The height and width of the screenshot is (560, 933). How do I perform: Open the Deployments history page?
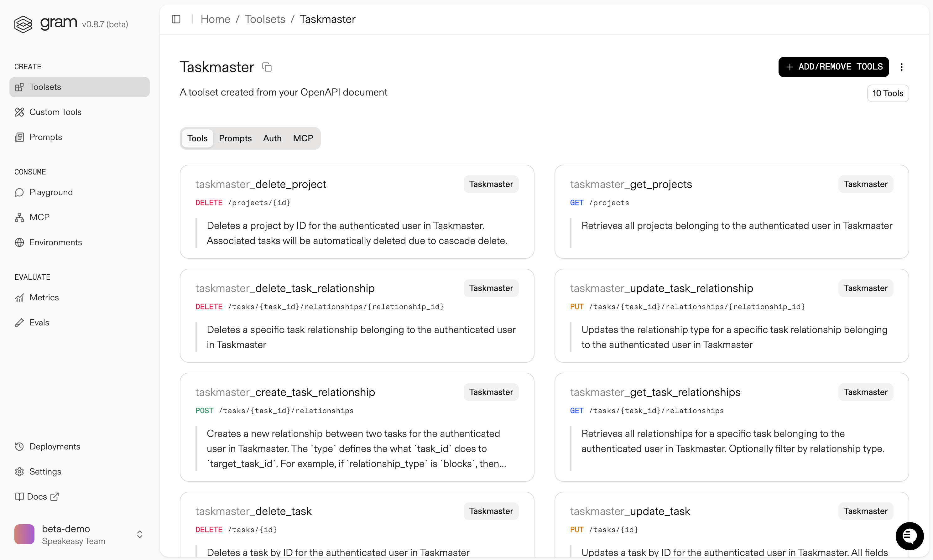pyautogui.click(x=54, y=446)
